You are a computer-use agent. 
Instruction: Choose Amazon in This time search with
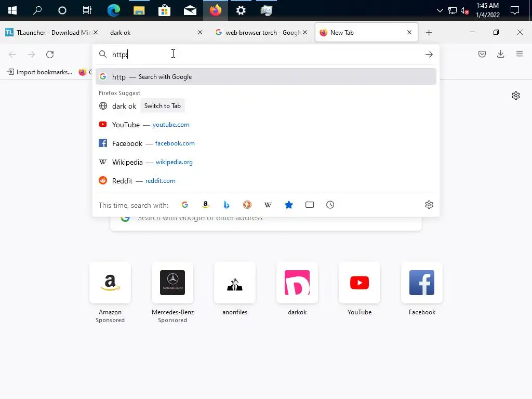click(x=206, y=205)
